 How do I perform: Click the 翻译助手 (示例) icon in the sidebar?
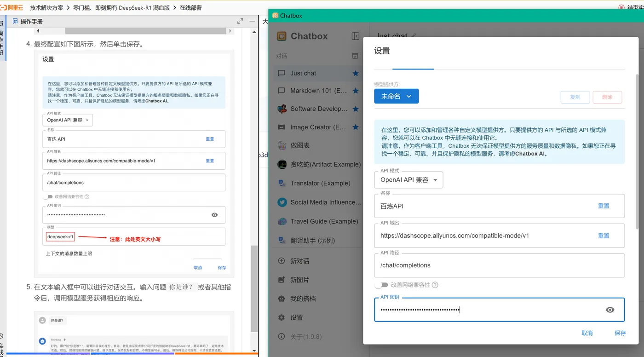[282, 240]
